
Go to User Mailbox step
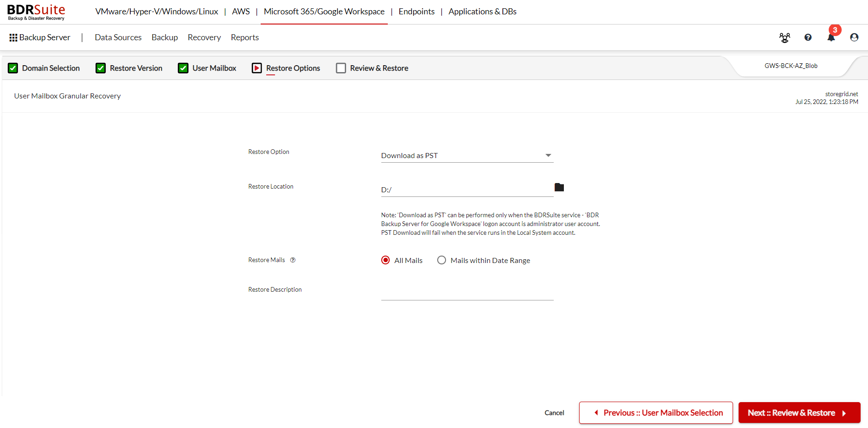coord(214,68)
